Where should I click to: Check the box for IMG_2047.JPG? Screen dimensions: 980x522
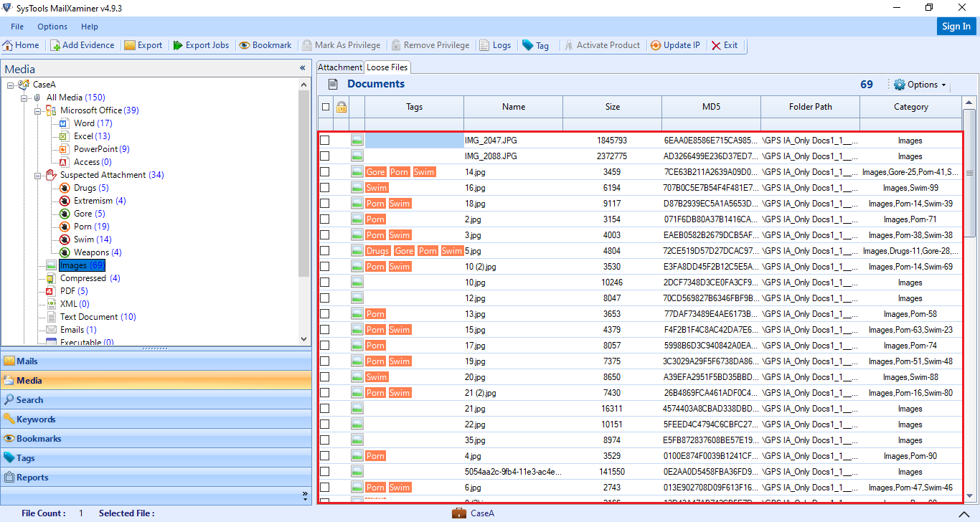pos(325,141)
